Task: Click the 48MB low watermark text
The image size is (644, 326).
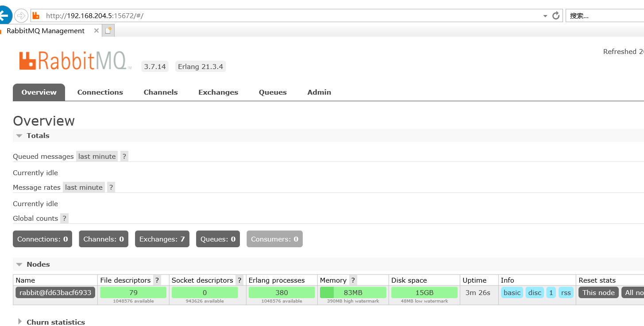Action: (424, 301)
